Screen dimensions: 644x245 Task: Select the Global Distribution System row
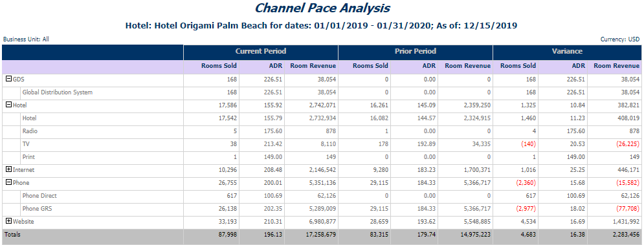[x=322, y=92]
